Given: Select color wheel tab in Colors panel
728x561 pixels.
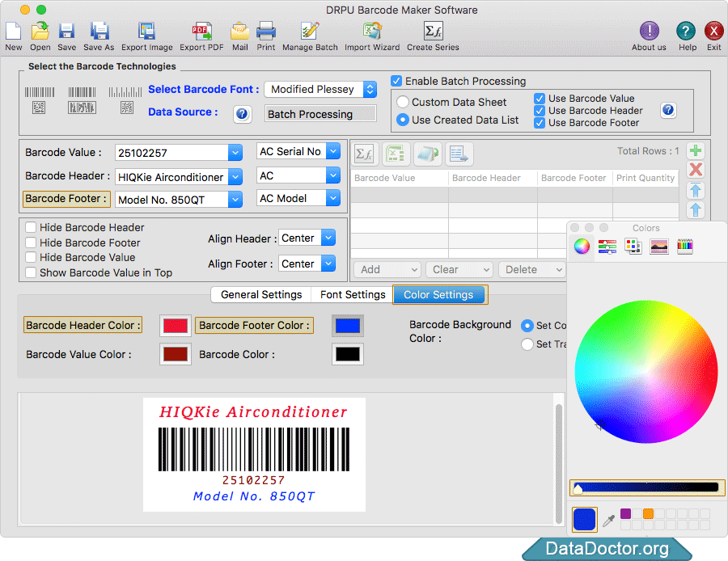Looking at the screenshot, I should click(582, 247).
